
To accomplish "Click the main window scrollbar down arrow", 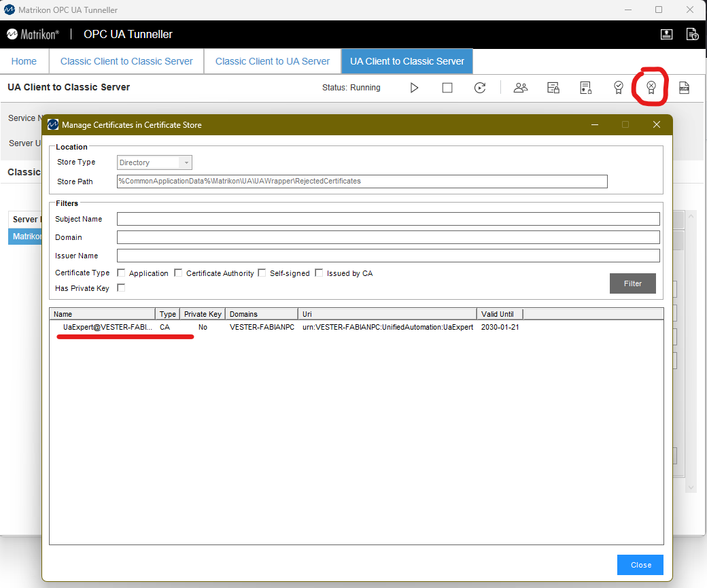I will pos(690,487).
